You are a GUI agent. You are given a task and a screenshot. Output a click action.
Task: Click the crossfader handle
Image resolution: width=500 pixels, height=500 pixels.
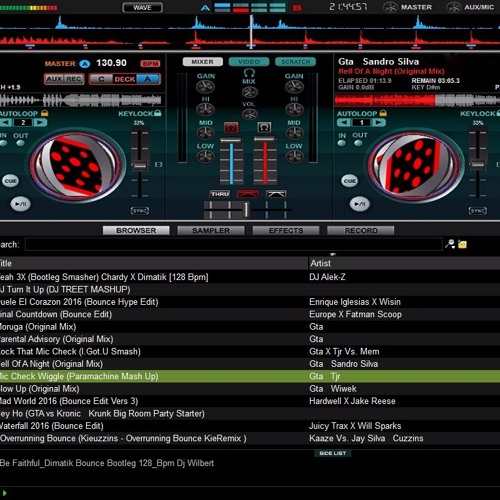pyautogui.click(x=246, y=210)
